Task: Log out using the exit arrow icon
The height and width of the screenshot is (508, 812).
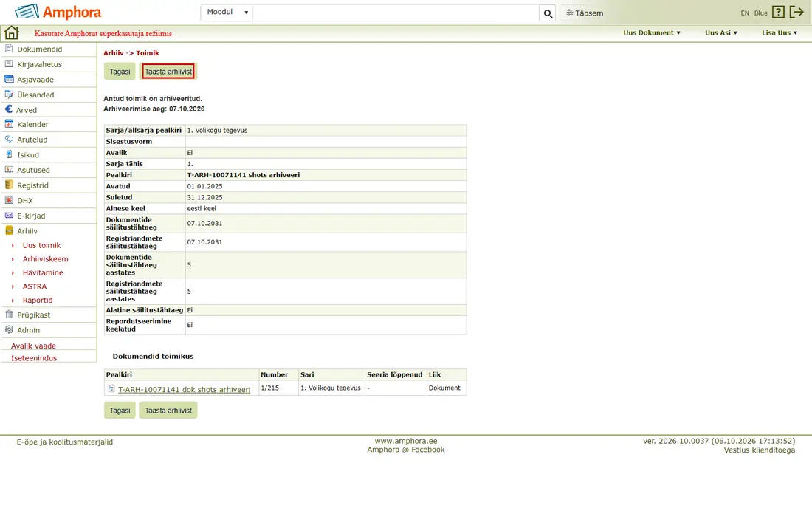Action: 796,12
